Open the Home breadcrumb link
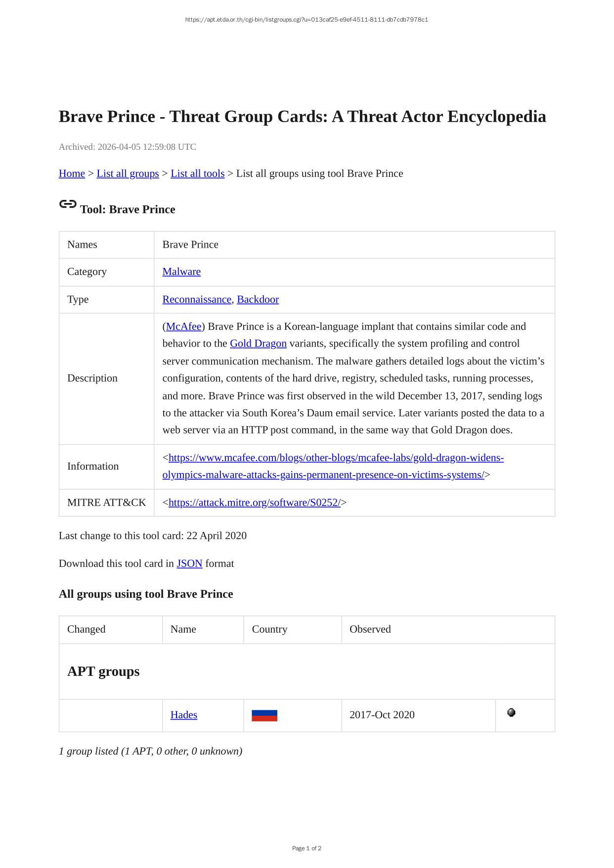The width and height of the screenshot is (614, 868). [72, 174]
